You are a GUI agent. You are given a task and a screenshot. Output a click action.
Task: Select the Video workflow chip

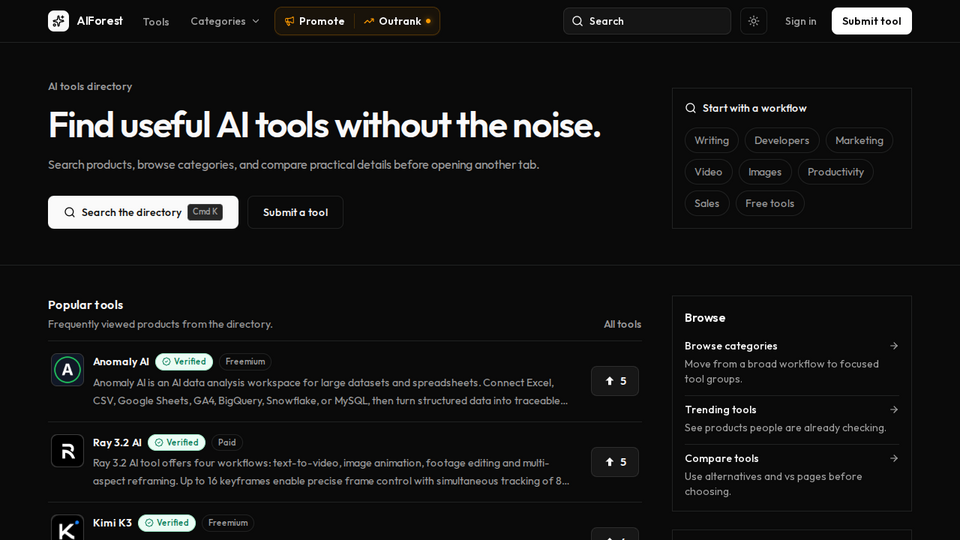[708, 172]
